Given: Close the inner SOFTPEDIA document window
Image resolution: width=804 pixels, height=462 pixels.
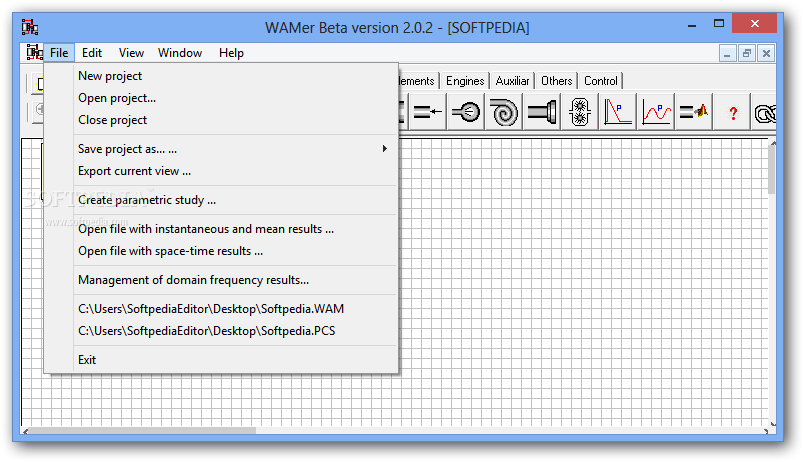Looking at the screenshot, I should point(766,53).
